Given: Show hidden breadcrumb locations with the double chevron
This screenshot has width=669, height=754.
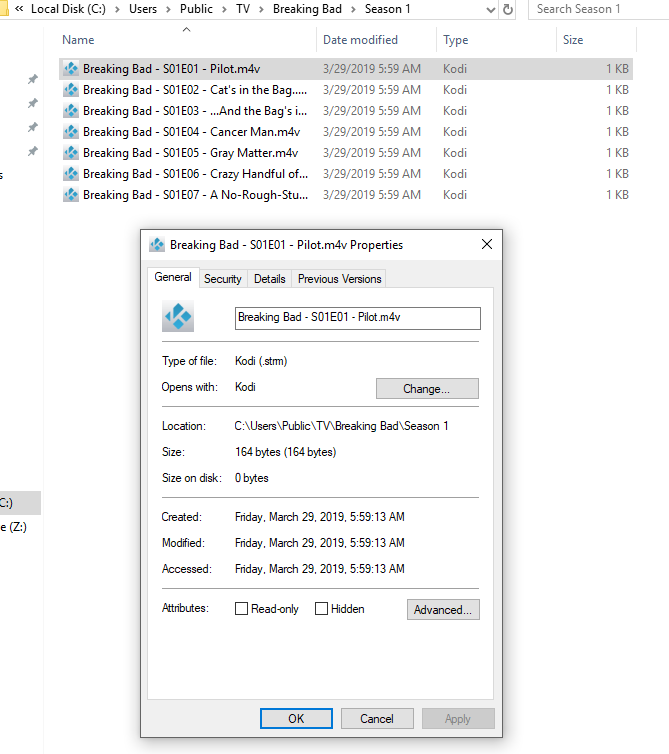Looking at the screenshot, I should (x=19, y=9).
